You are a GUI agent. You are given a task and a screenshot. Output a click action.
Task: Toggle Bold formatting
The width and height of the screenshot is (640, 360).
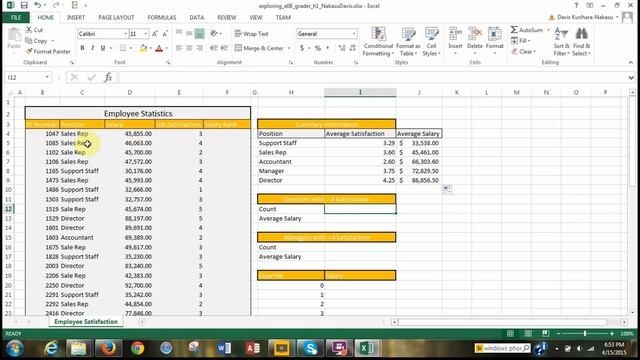coord(82,48)
